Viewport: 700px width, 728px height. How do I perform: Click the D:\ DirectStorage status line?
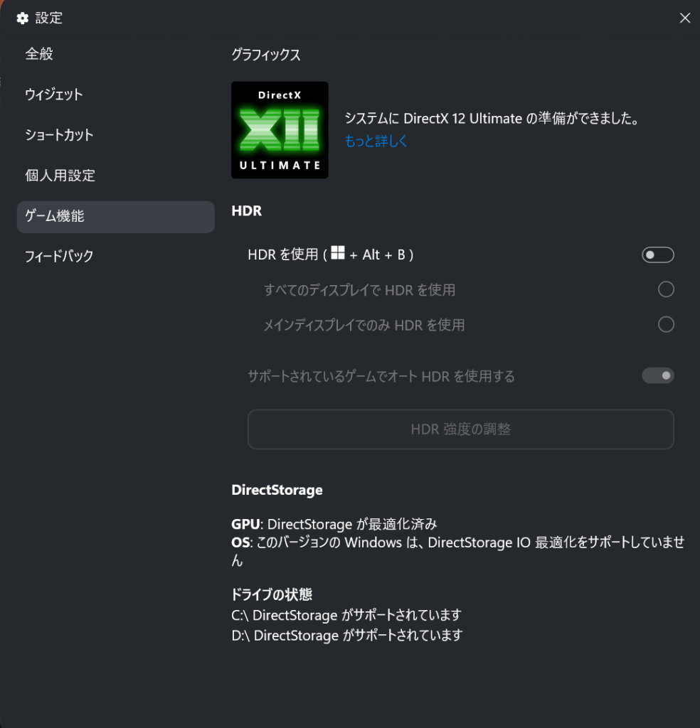click(x=347, y=635)
